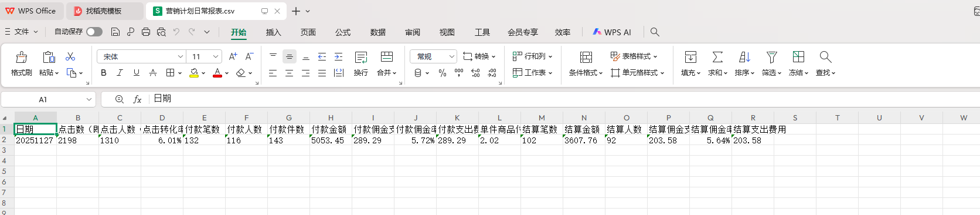Click the clear format eraser icon
The width and height of the screenshot is (980, 215).
(240, 73)
